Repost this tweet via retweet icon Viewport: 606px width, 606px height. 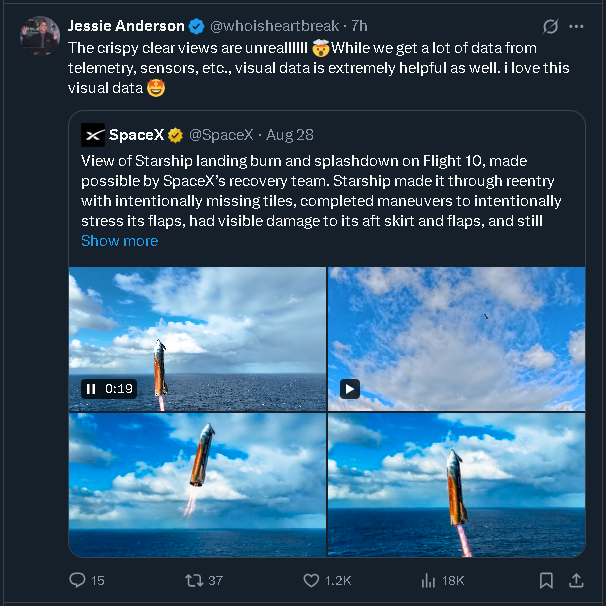[195, 580]
